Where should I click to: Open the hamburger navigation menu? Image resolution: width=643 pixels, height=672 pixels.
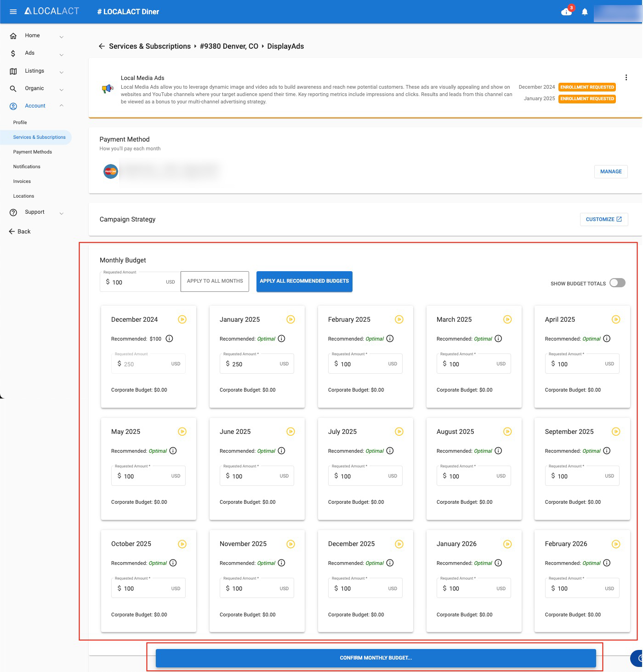coord(13,11)
